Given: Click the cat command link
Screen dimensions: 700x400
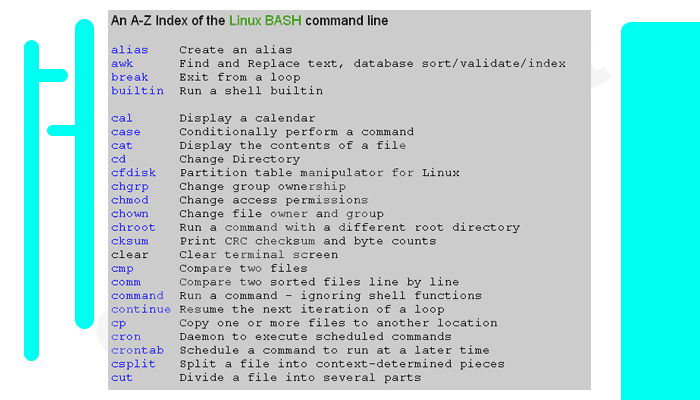Looking at the screenshot, I should [121, 145].
